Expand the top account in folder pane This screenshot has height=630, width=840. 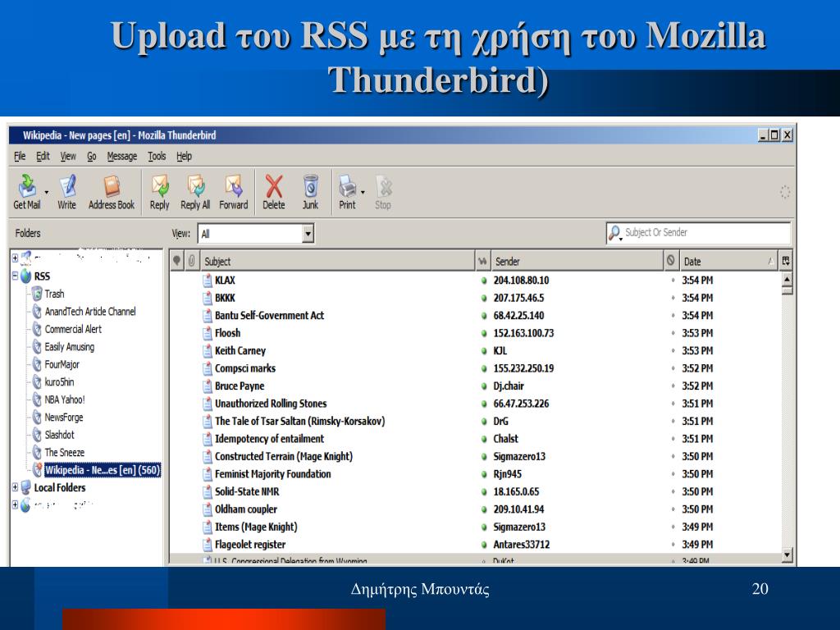click(15, 258)
